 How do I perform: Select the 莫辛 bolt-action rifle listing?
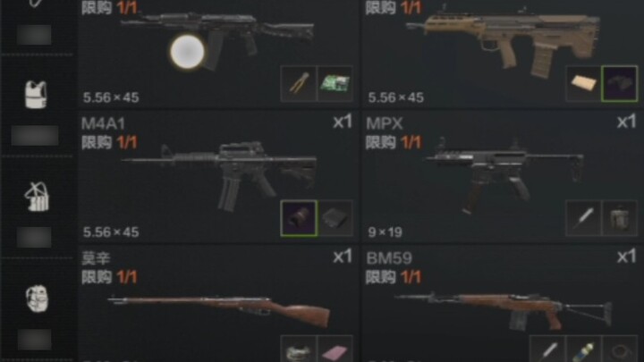coord(217,304)
